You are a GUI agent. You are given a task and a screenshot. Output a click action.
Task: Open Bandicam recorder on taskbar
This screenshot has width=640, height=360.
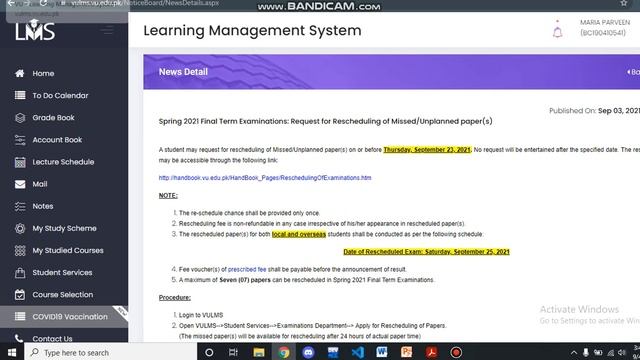click(456, 352)
